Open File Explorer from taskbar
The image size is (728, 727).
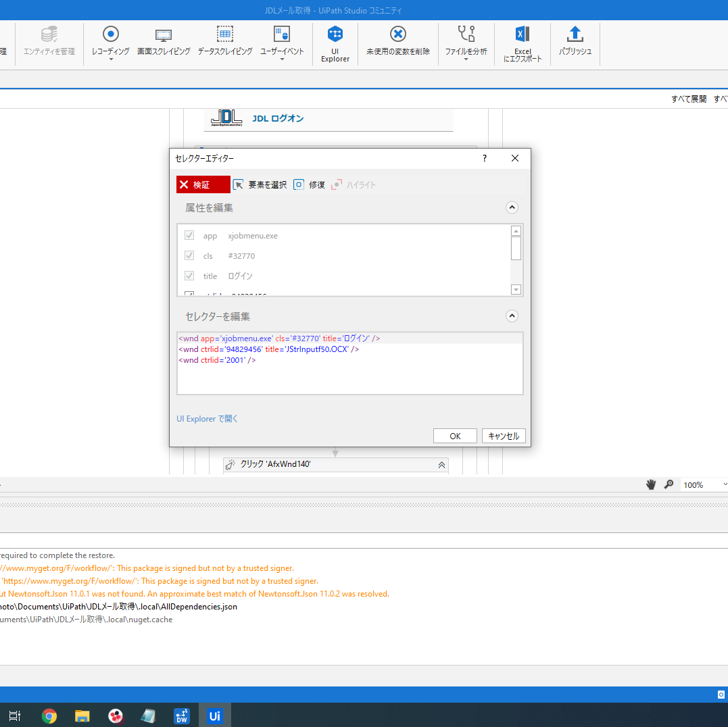[82, 716]
